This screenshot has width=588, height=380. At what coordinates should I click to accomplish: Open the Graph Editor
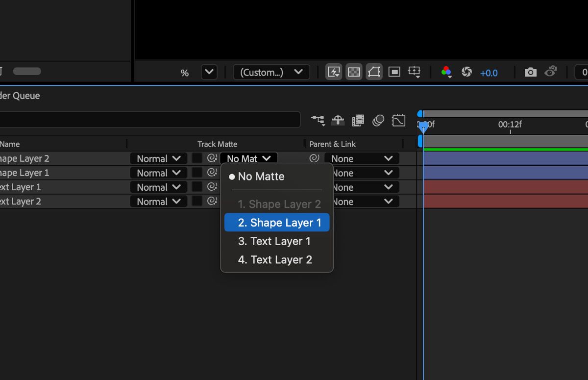398,120
